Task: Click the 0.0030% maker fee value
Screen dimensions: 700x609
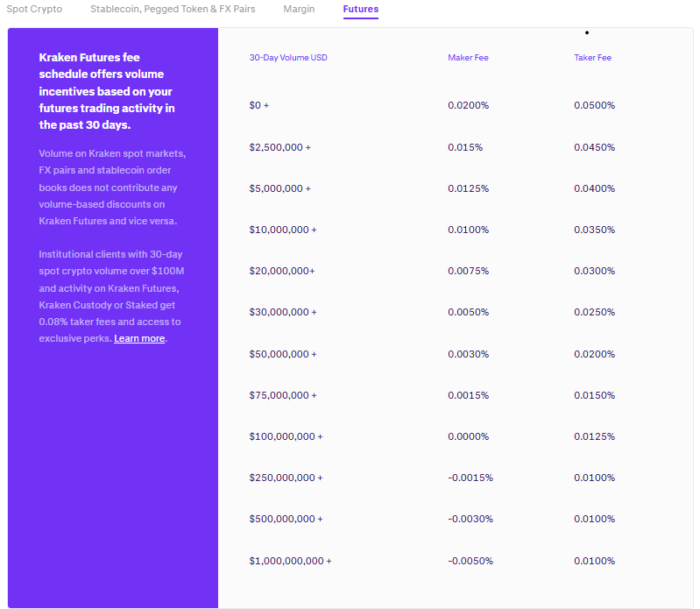Action: 469,354
